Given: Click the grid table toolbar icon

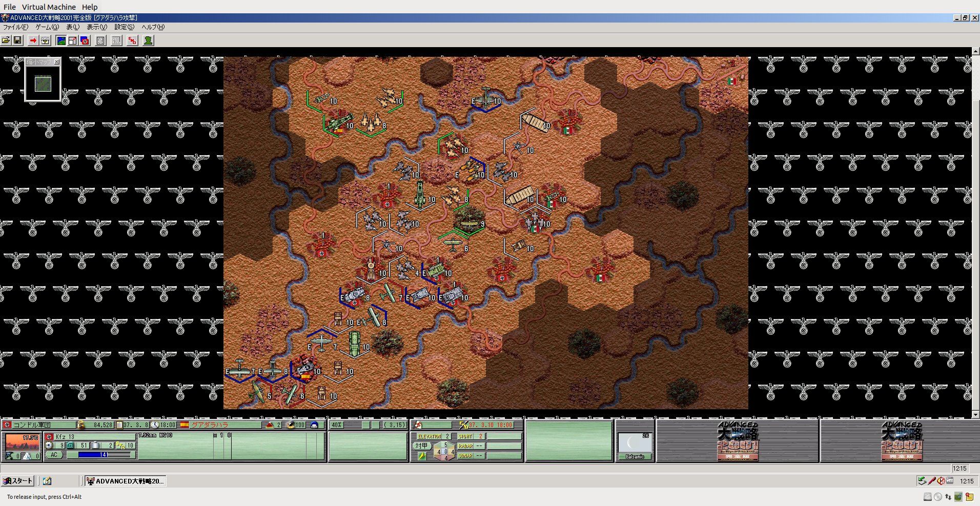Looking at the screenshot, I should [101, 40].
